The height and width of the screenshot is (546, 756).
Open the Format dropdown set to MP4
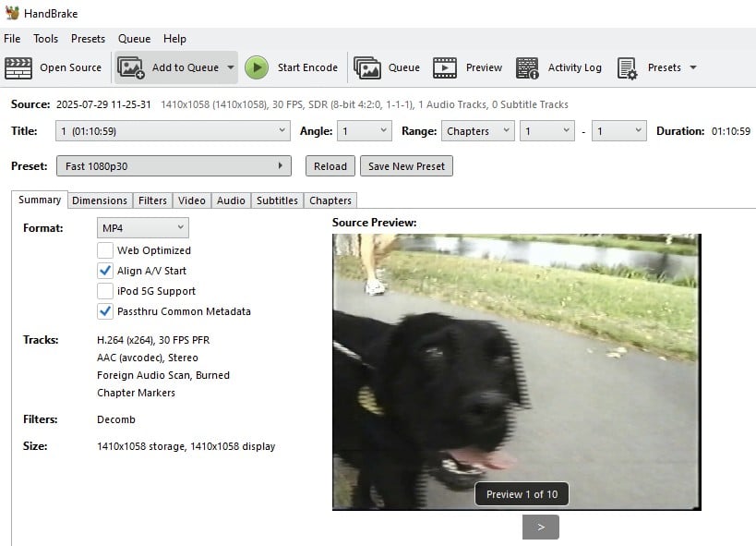click(143, 228)
